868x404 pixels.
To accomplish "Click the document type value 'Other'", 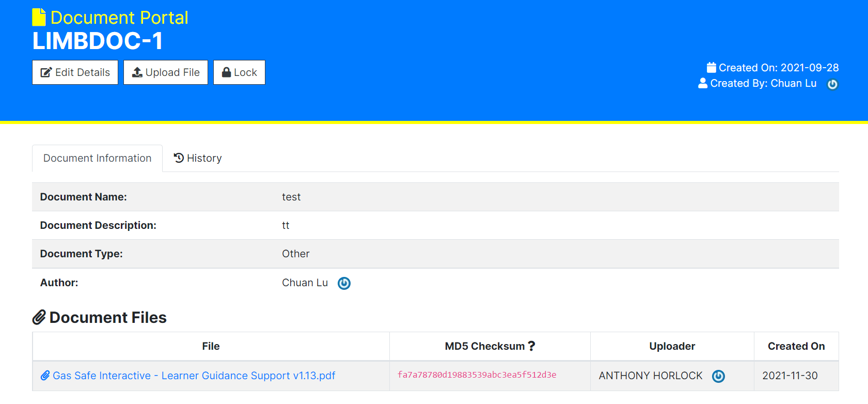I will point(296,254).
